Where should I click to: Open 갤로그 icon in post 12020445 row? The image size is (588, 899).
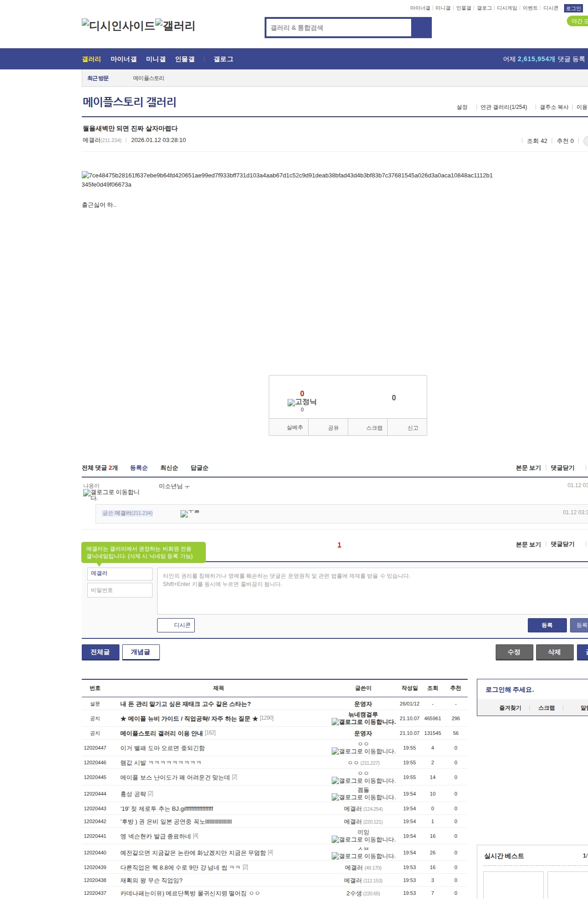click(x=363, y=780)
